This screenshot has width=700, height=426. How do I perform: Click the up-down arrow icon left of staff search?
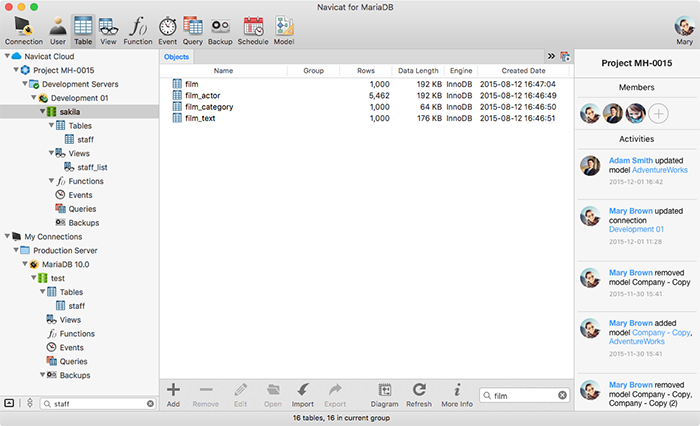[x=30, y=403]
